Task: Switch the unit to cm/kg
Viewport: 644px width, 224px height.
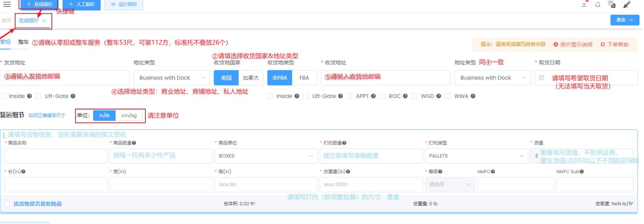Action: [129, 115]
